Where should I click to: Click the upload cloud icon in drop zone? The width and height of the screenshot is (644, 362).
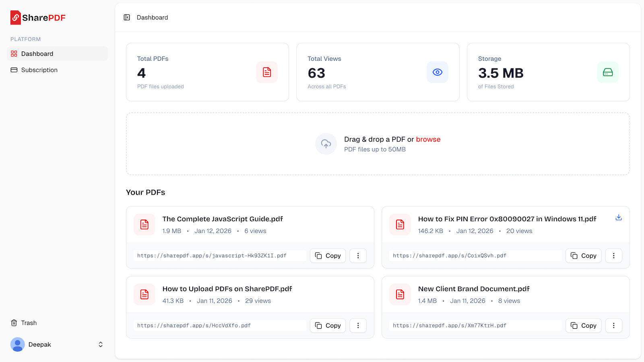326,144
